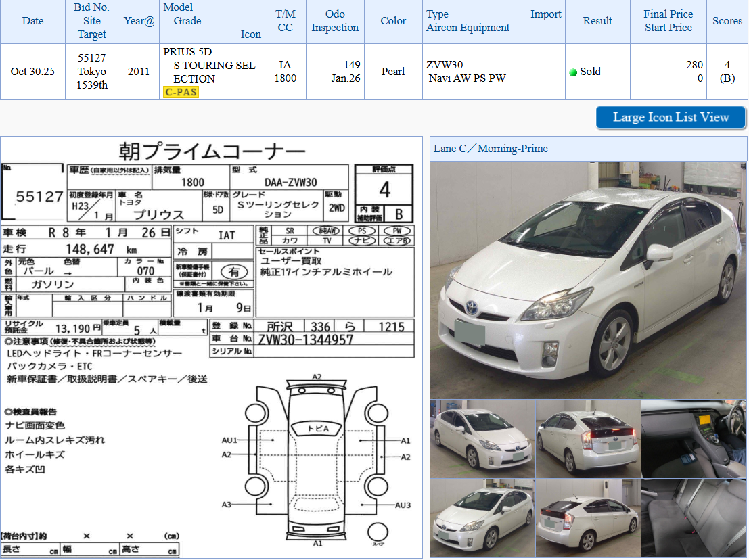Click the Date column header
Viewport: 749px width, 560px height.
(32, 21)
